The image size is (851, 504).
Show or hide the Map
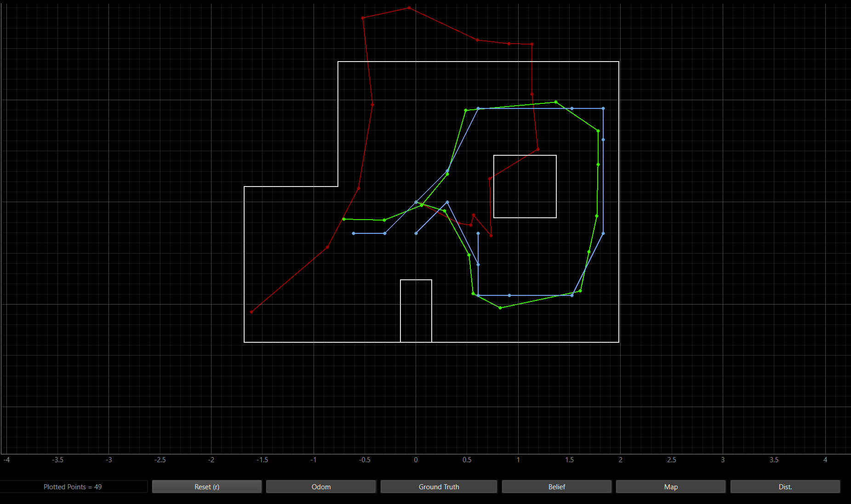click(x=671, y=487)
